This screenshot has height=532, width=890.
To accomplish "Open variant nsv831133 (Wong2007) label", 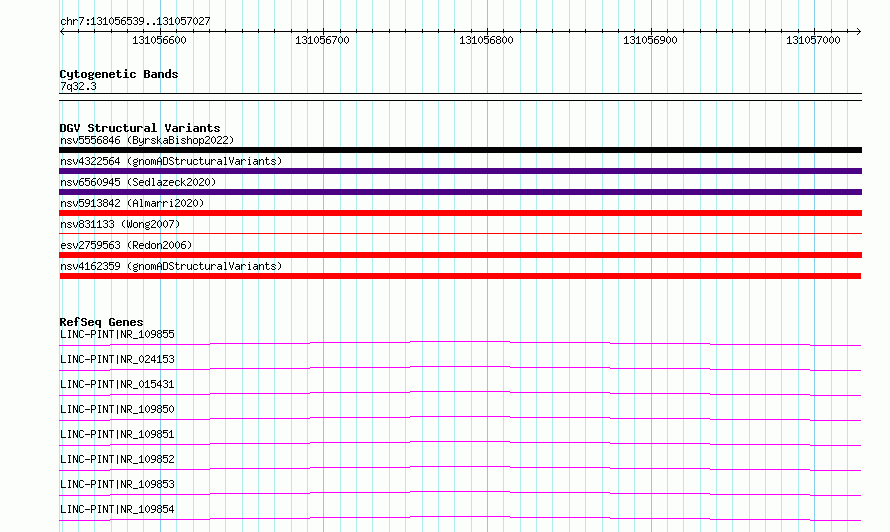I will click(x=120, y=224).
